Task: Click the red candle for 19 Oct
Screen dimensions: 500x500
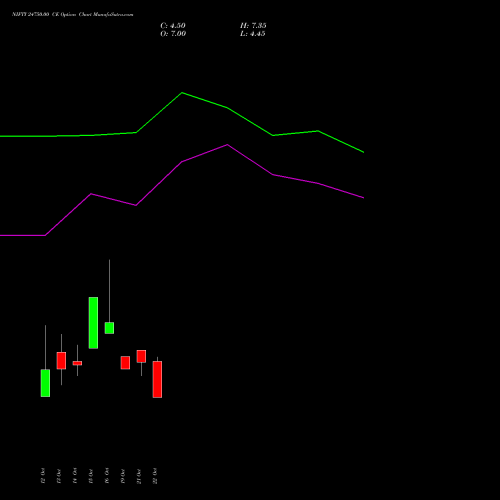Action: click(x=125, y=363)
